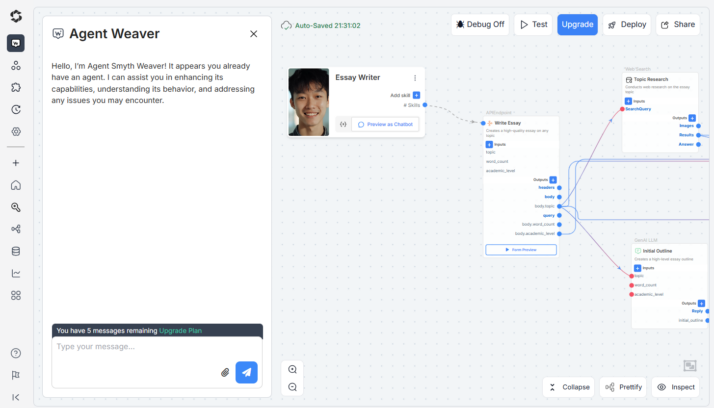Toggle the Debug Off button

coord(480,24)
